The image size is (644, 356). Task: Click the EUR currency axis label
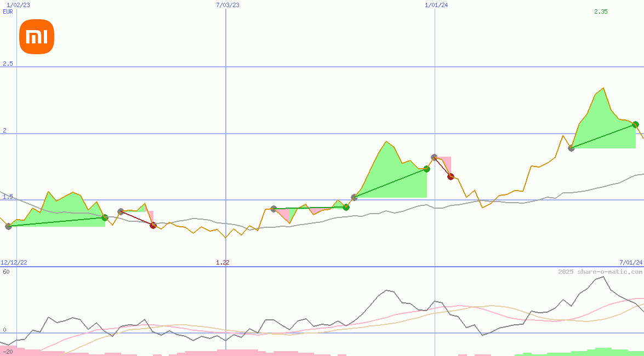pos(7,12)
